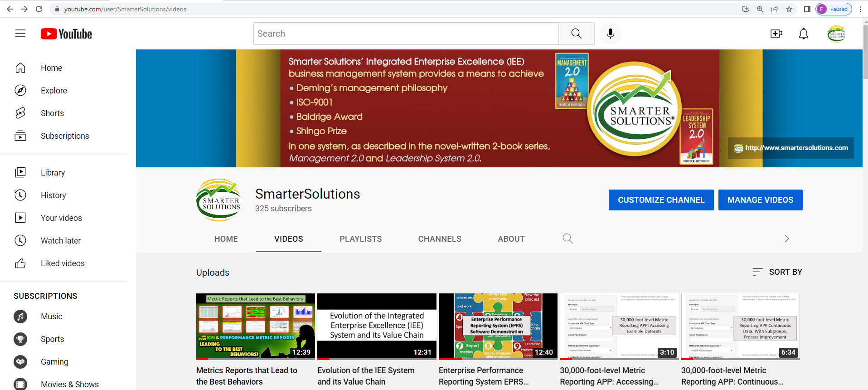Open the smartersolutions.com banner link
Screen dimensions: 868x390
tap(796, 148)
